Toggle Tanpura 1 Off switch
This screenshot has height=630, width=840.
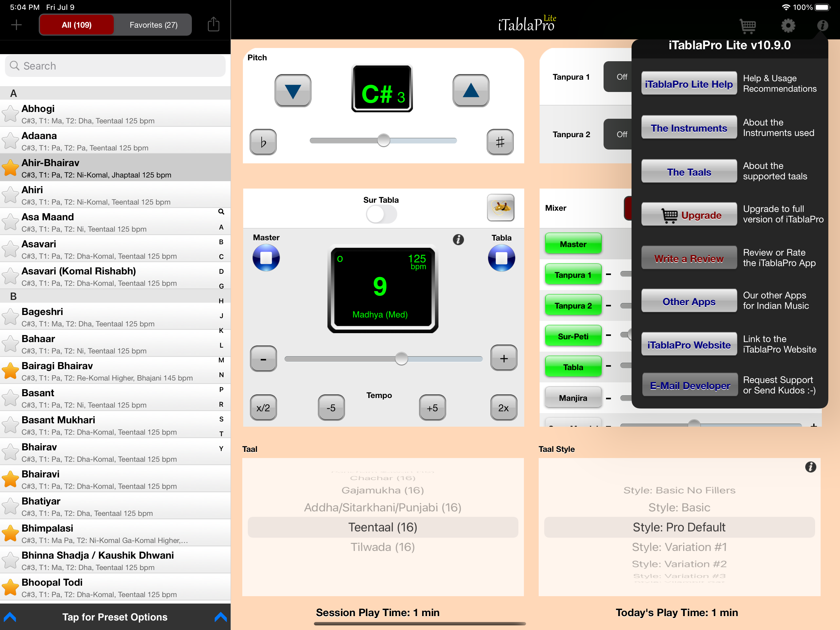[x=618, y=77]
